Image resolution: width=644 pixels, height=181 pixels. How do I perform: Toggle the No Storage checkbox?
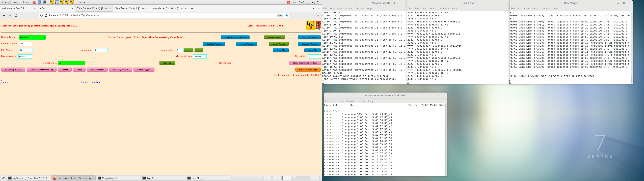point(234,63)
